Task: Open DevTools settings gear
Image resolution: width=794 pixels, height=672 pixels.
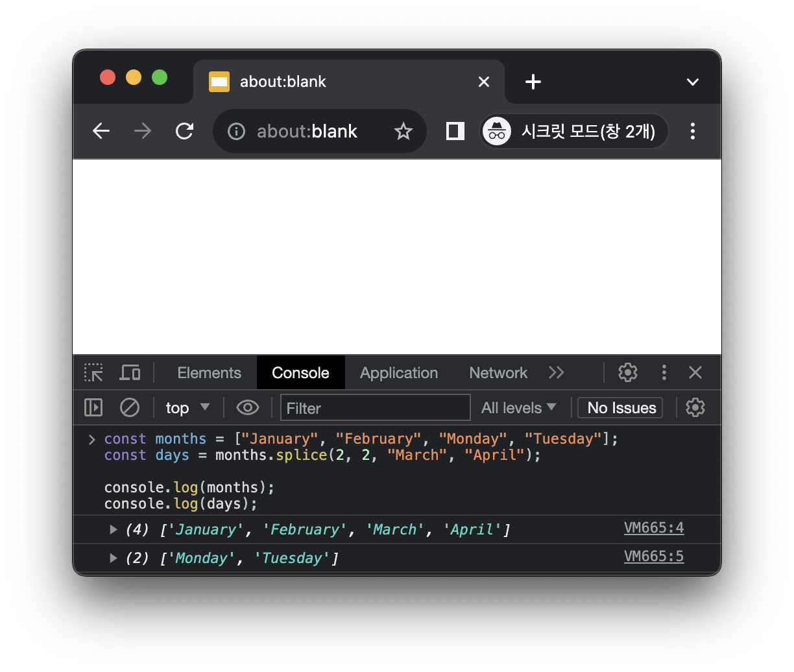Action: 628,372
